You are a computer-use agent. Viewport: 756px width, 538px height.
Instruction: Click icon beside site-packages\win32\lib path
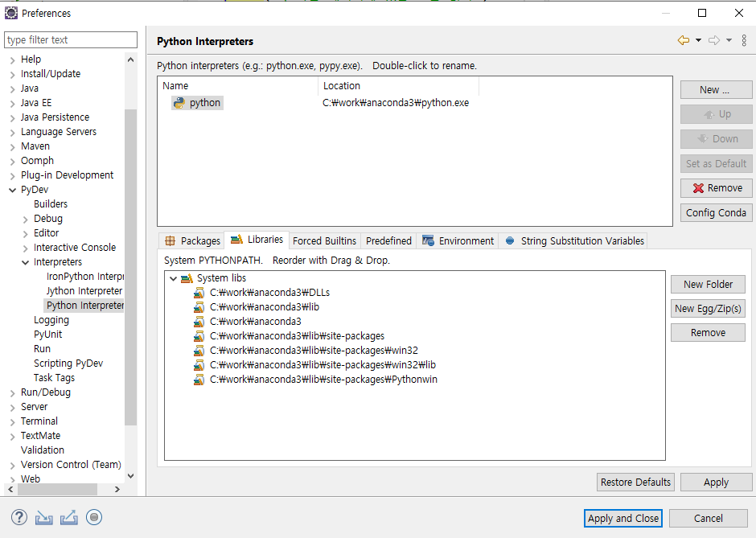pos(199,365)
